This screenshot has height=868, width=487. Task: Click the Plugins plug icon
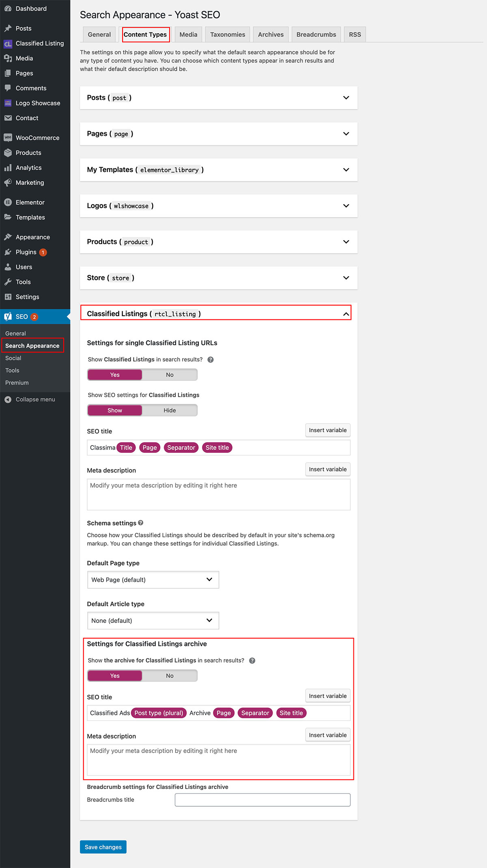tap(8, 252)
